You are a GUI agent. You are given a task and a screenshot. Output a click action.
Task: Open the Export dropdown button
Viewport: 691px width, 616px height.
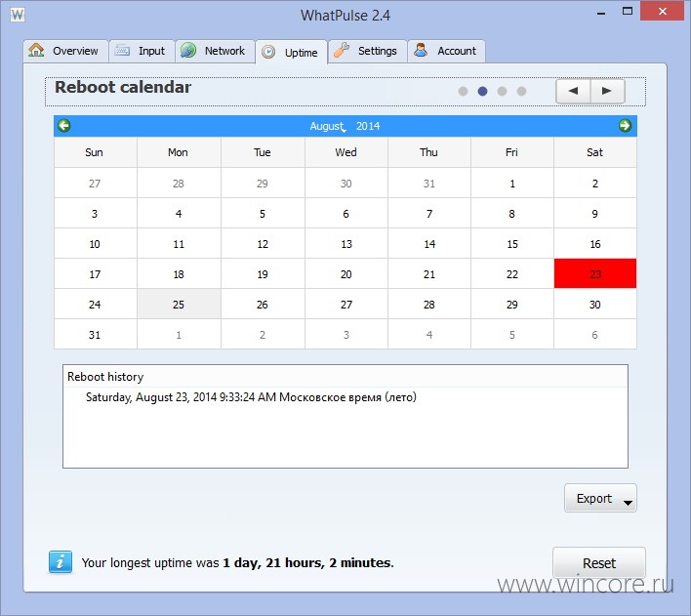click(600, 498)
